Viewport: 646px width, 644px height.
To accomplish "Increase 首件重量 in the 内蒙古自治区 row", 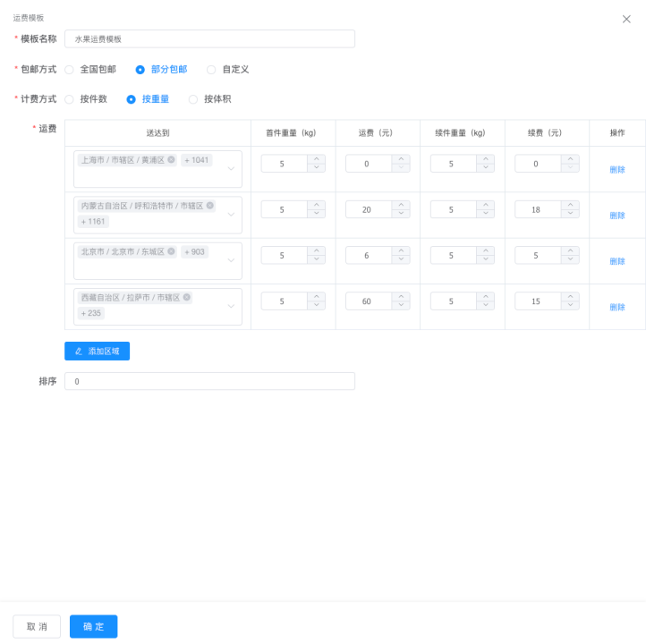I will point(317,205).
